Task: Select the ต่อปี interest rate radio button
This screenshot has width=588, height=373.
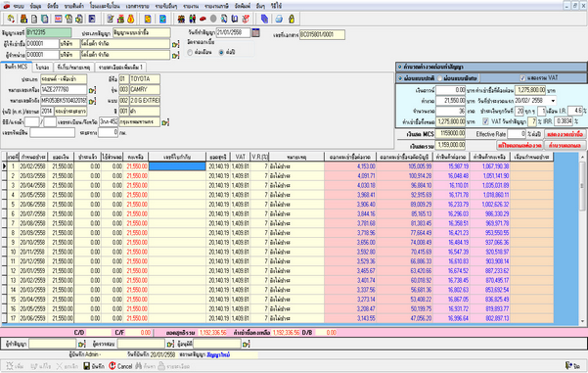Action: (221, 53)
